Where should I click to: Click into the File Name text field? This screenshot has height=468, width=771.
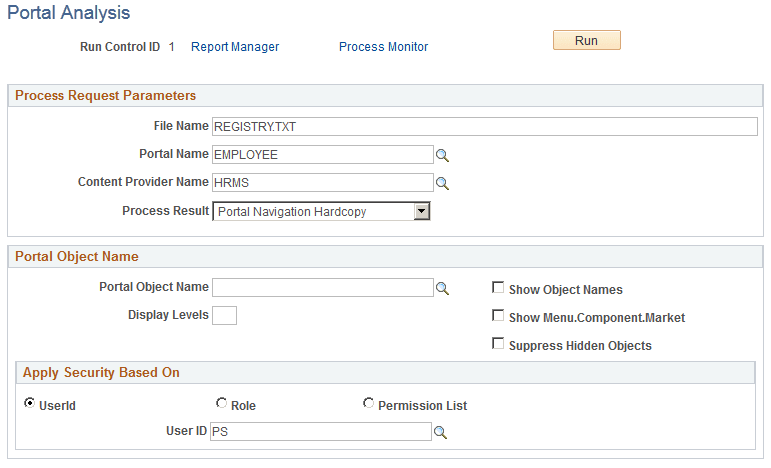point(485,126)
